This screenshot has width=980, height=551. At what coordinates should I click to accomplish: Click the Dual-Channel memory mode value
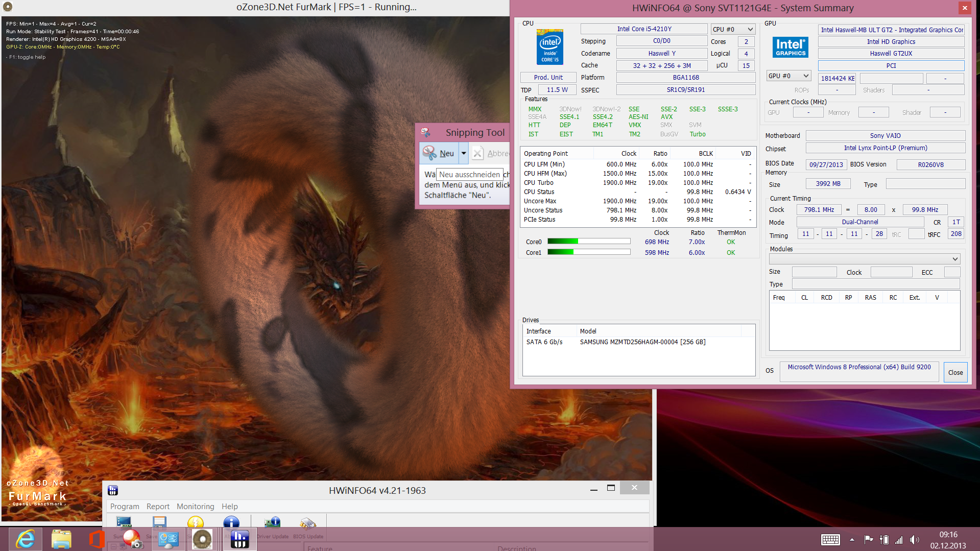[860, 222]
